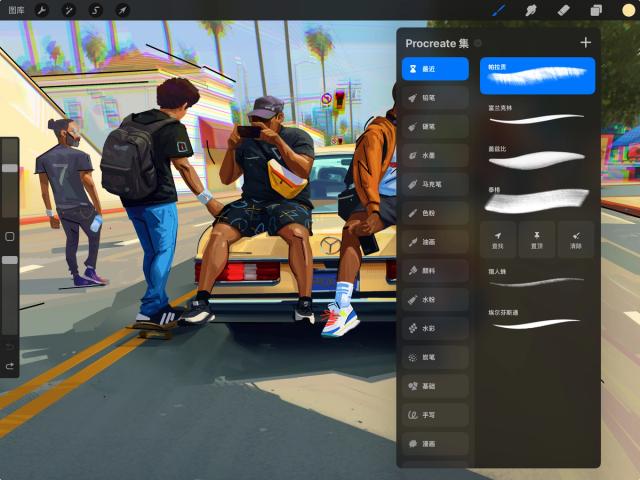Screen dimensions: 640x480
Task: Select the 最近 recent brushes category
Action: coord(435,69)
